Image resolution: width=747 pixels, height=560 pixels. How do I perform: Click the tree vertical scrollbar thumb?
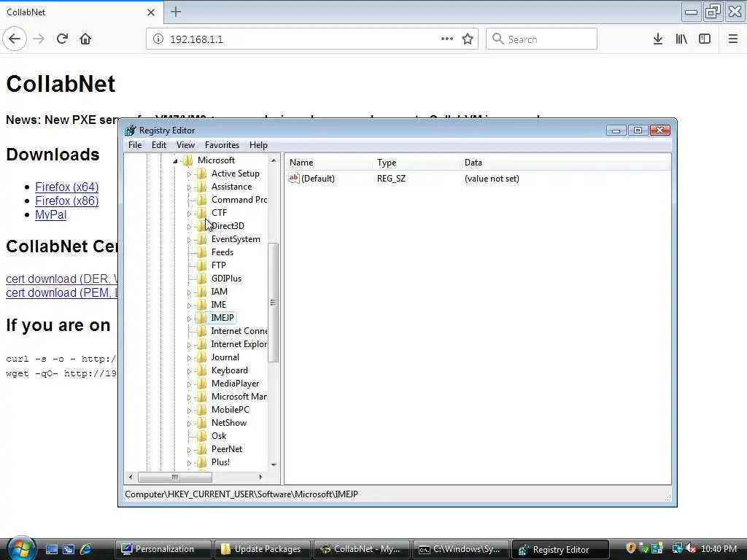[x=273, y=303]
